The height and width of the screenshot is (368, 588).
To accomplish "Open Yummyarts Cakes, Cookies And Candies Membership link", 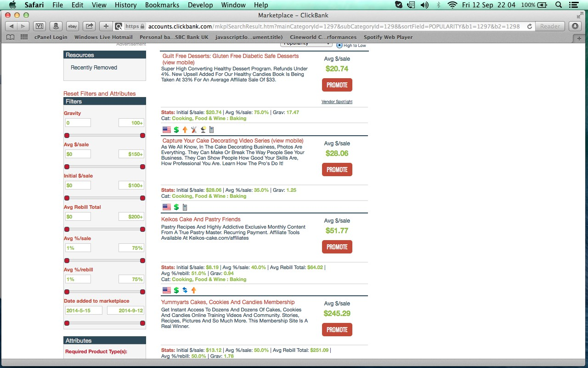I will [x=228, y=302].
